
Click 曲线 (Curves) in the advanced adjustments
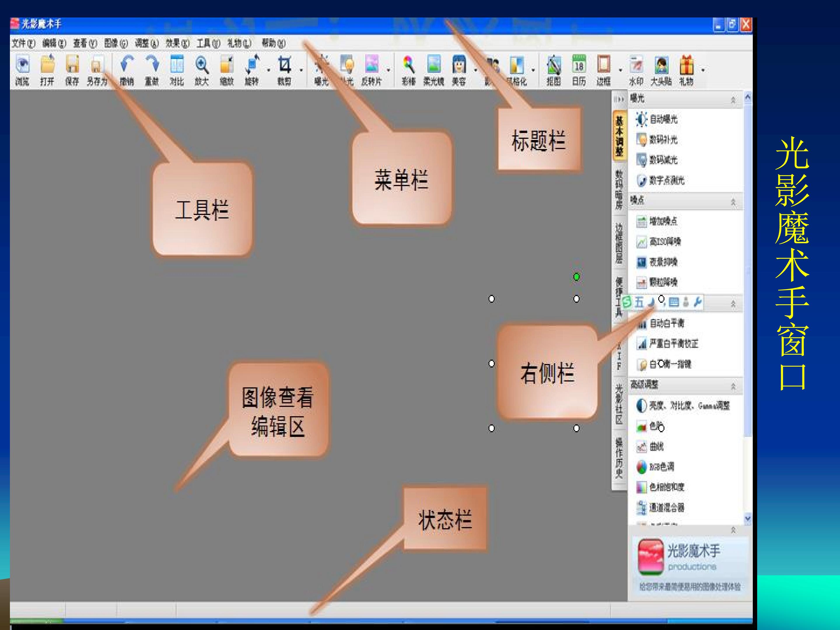point(656,447)
